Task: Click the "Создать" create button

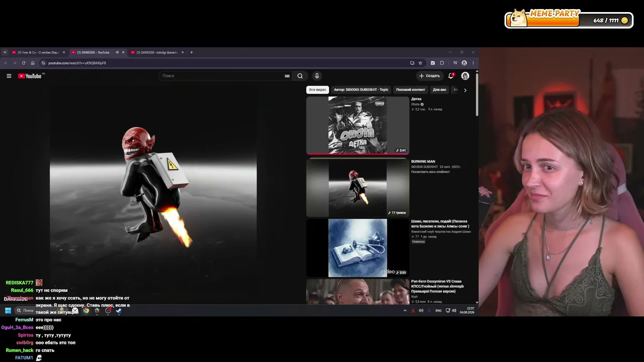Action: pyautogui.click(x=430, y=76)
